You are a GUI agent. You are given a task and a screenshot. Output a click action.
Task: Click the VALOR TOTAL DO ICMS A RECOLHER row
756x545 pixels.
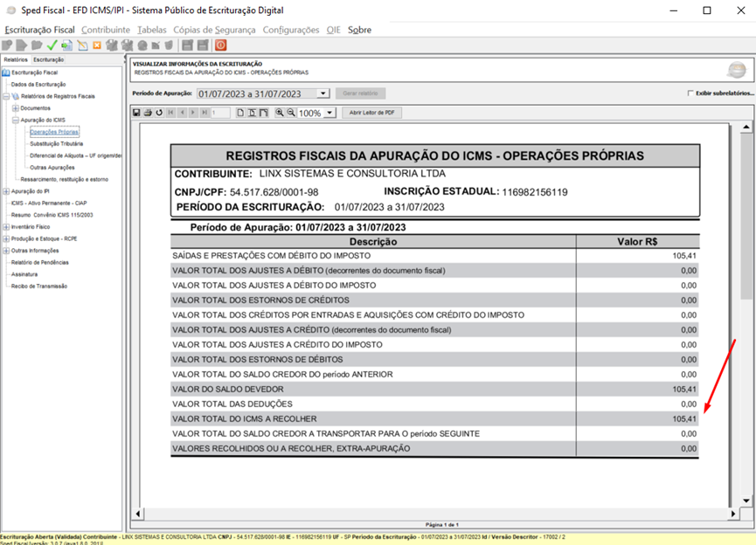pyautogui.click(x=434, y=418)
